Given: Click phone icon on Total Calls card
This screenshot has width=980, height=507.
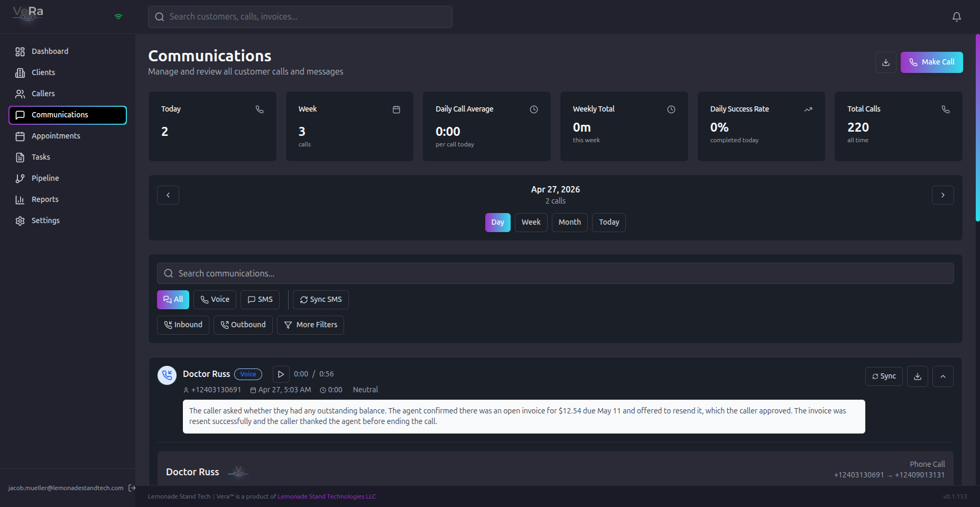Looking at the screenshot, I should coord(946,109).
